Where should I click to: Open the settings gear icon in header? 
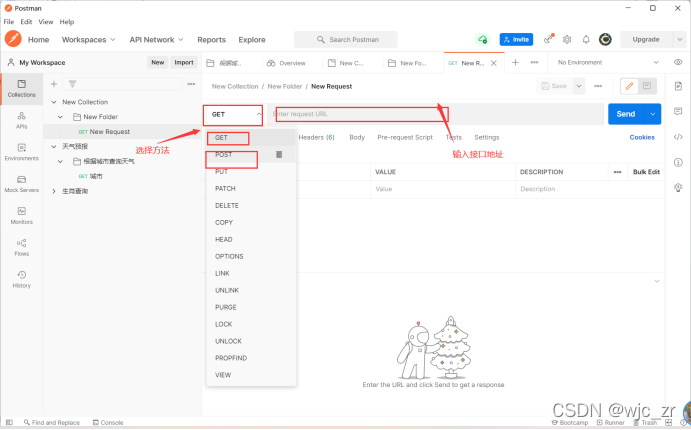coord(567,39)
